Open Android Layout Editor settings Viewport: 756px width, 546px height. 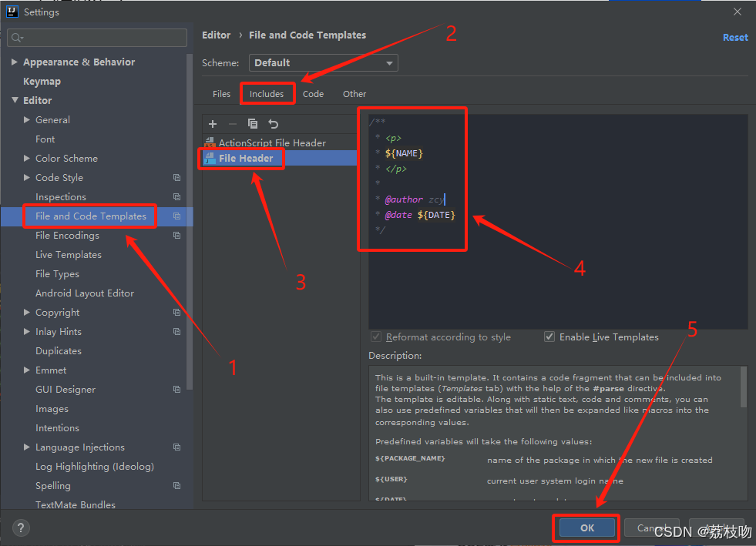point(84,293)
